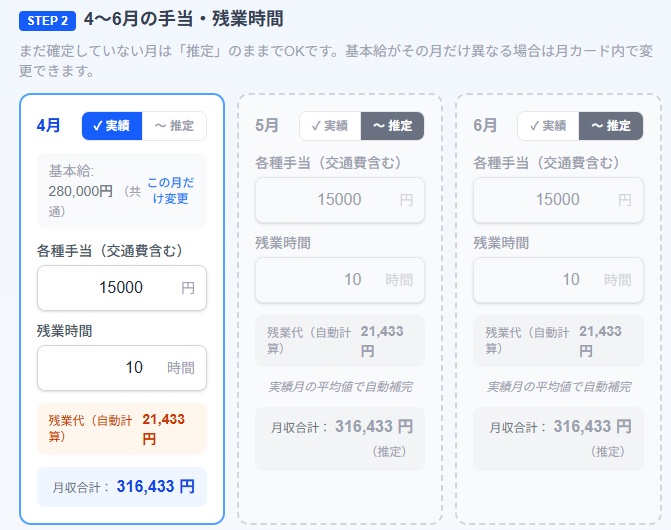Click 5月 残業代 21,433円 value
The width and height of the screenshot is (671, 530).
click(382, 341)
